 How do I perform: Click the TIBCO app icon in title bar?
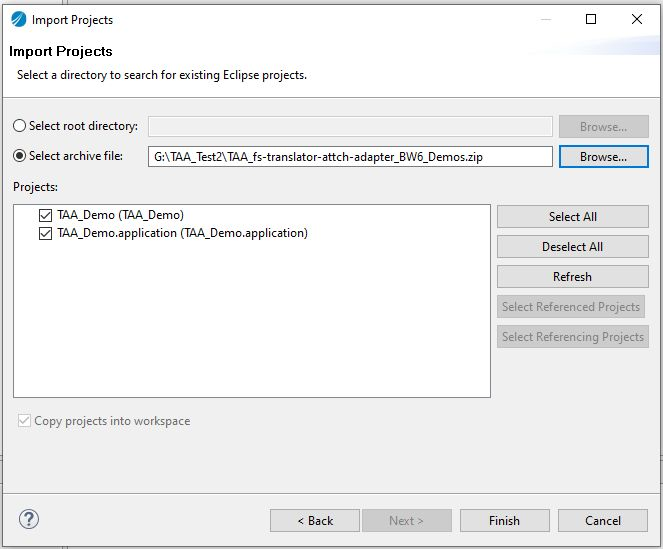19,19
